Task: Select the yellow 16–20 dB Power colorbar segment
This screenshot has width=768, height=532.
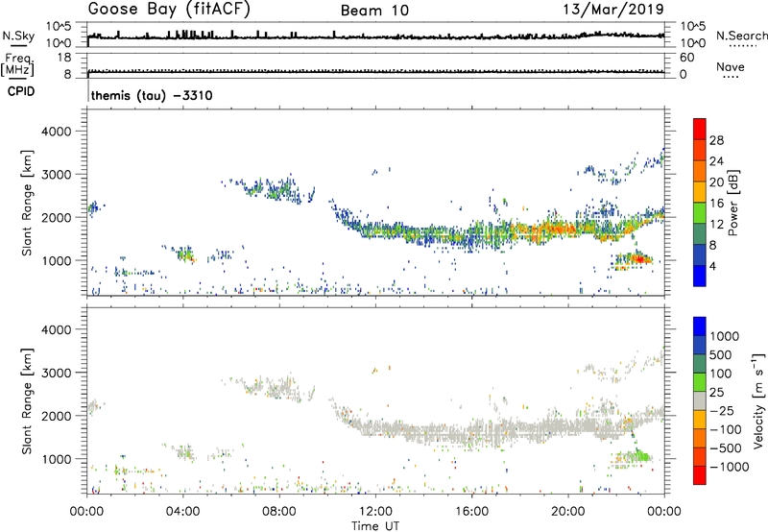Action: (700, 191)
